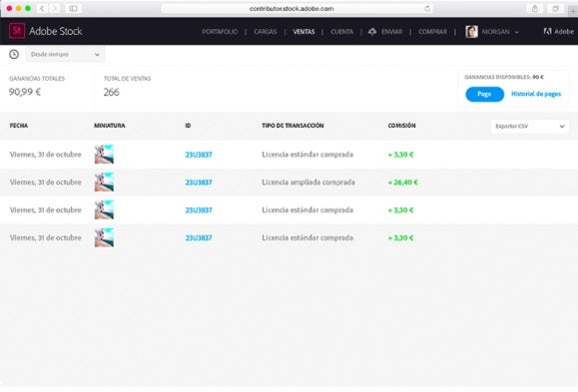Image resolution: width=578 pixels, height=392 pixels.
Task: Click the thumbnail in the first row
Action: click(104, 154)
